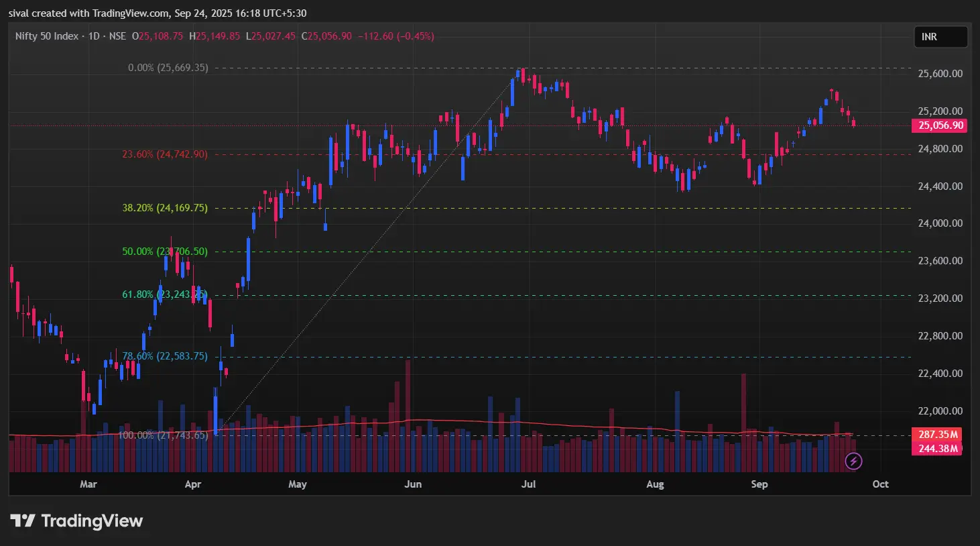
Task: Click the 22,400.00 price axis label
Action: tap(940, 374)
